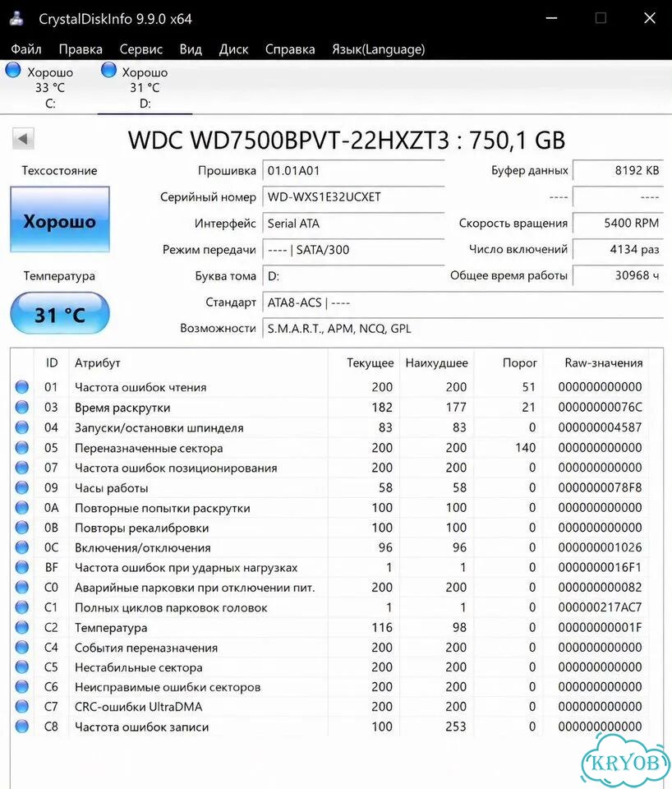
Task: Select Аварийные парковки при отключении пит. text
Action: click(x=195, y=588)
